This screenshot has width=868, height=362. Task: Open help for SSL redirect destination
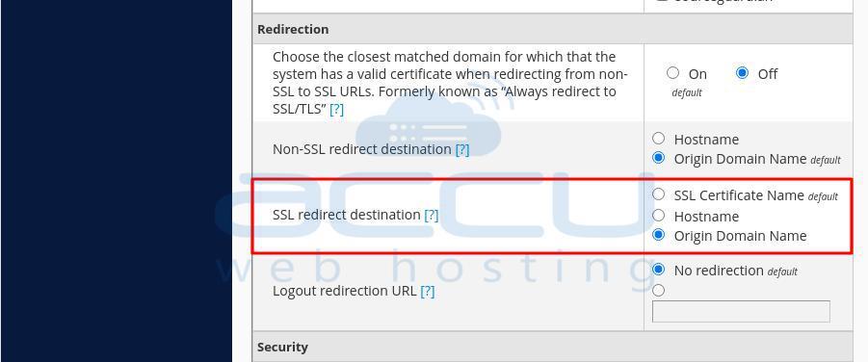pyautogui.click(x=432, y=215)
